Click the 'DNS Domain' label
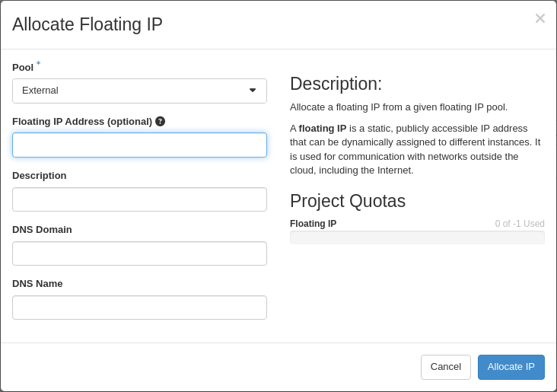Image resolution: width=557 pixels, height=392 pixels. pyautogui.click(x=42, y=230)
